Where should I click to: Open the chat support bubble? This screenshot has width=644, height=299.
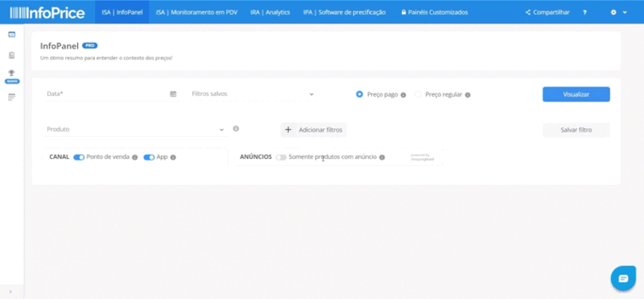click(623, 278)
